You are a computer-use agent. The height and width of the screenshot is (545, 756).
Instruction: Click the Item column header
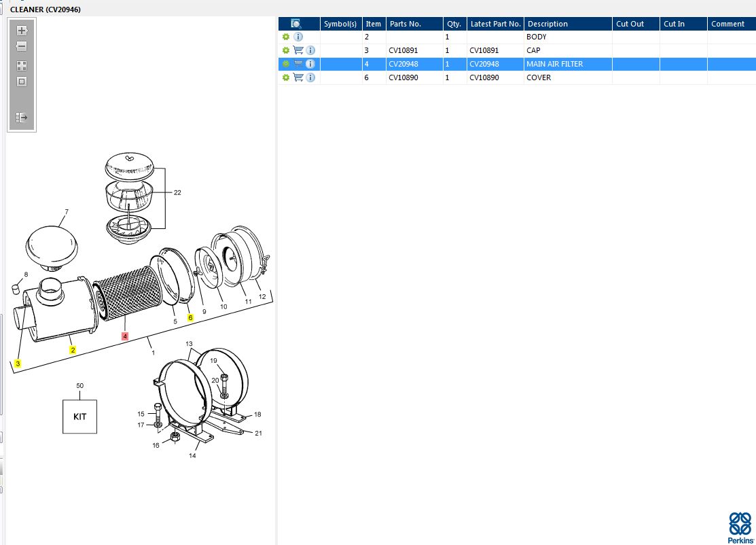374,24
